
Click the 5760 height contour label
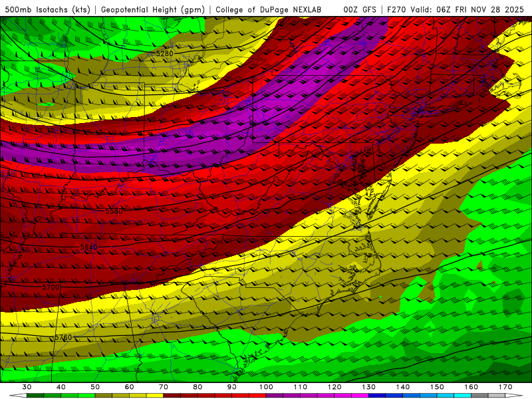tap(63, 337)
